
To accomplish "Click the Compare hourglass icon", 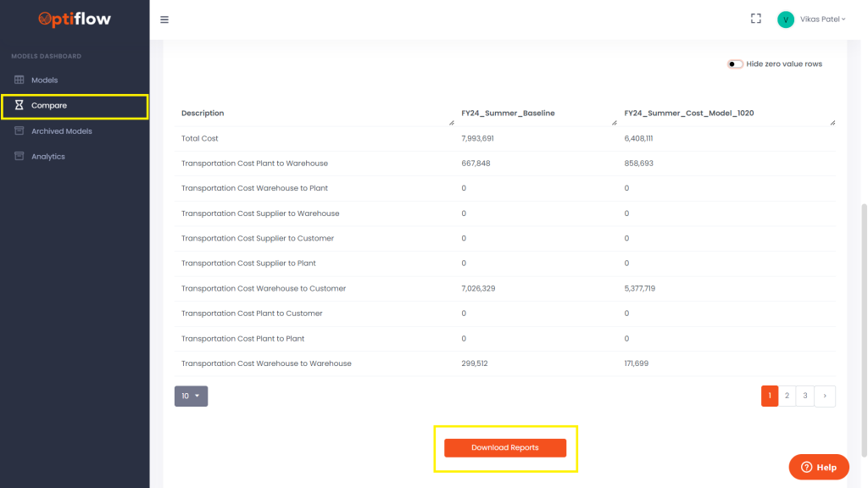I will pyautogui.click(x=19, y=106).
